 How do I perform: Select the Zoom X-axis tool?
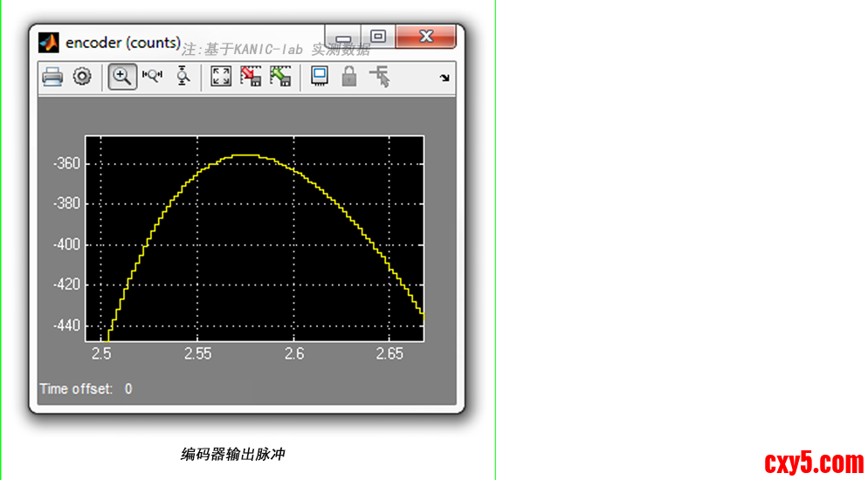point(153,77)
